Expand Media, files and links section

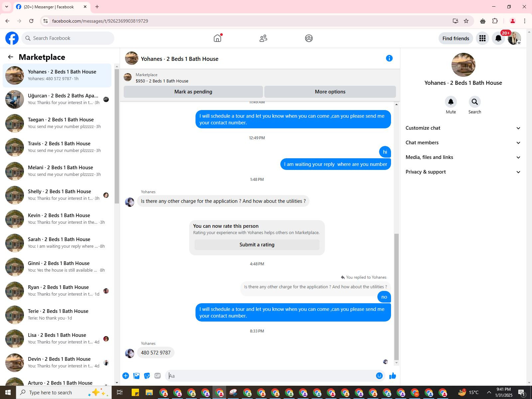click(x=463, y=157)
